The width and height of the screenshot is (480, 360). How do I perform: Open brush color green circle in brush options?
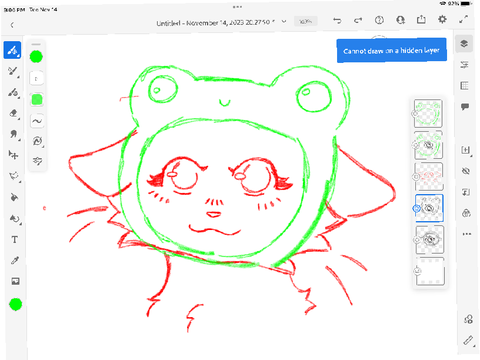[x=36, y=57]
